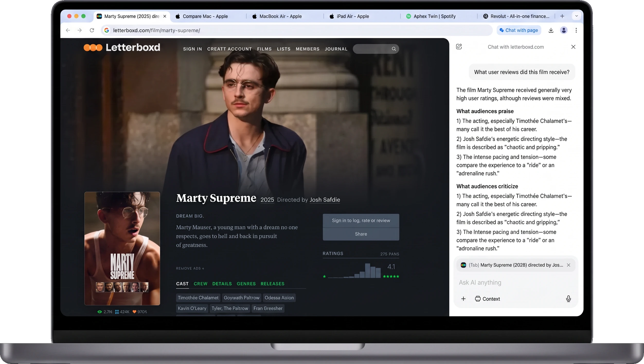Click the five green stars under the histogram
The image size is (644, 364).
click(x=391, y=277)
